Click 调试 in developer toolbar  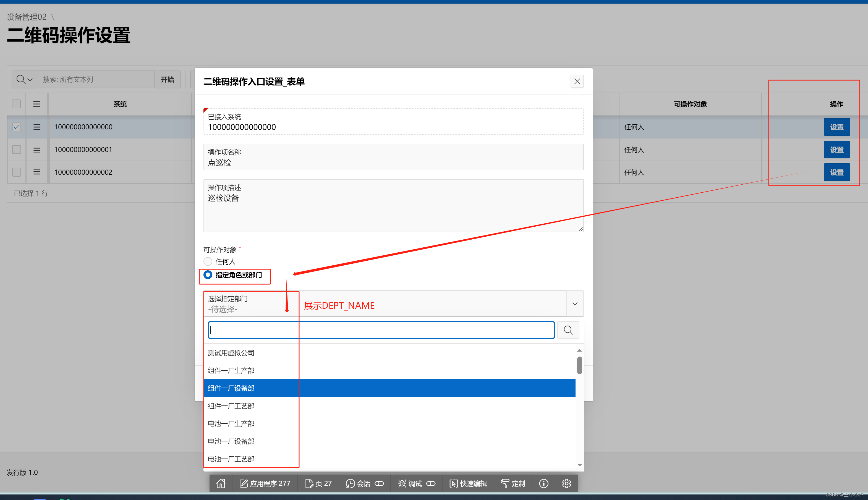(x=417, y=483)
